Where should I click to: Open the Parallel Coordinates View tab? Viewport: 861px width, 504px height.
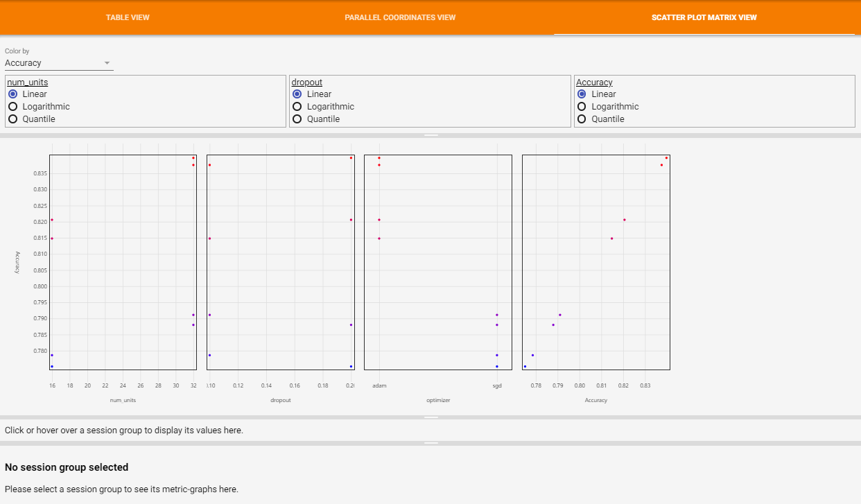[399, 17]
